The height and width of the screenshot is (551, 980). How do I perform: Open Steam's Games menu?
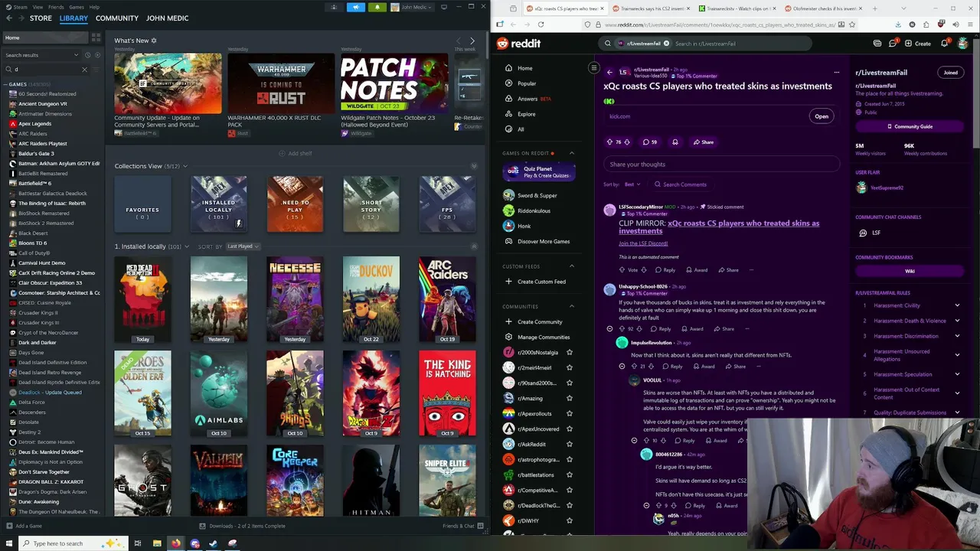click(x=77, y=7)
